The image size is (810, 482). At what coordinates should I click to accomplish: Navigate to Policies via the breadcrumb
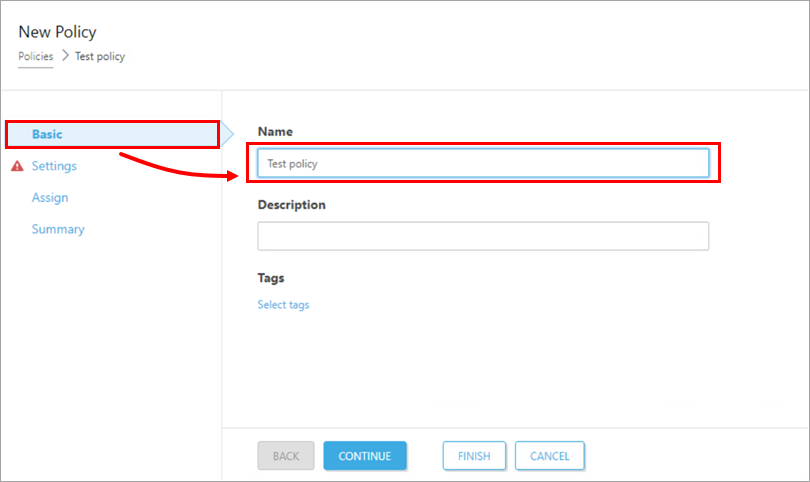(36, 56)
